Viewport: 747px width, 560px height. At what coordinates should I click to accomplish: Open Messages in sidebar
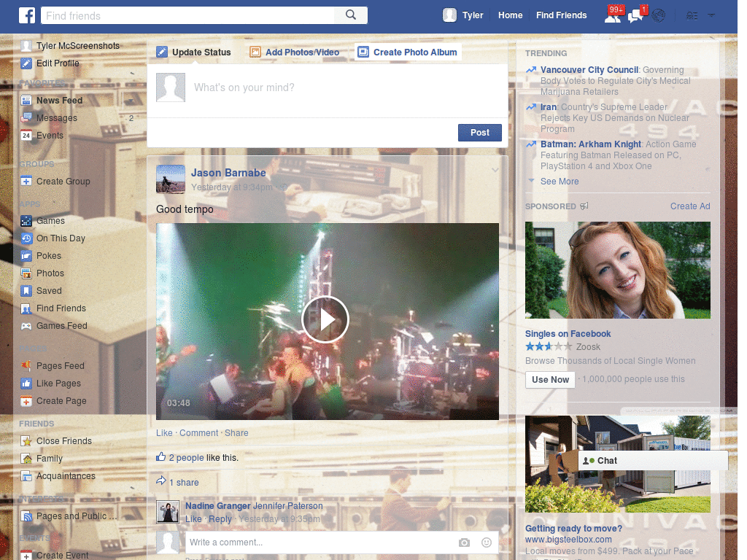point(56,118)
